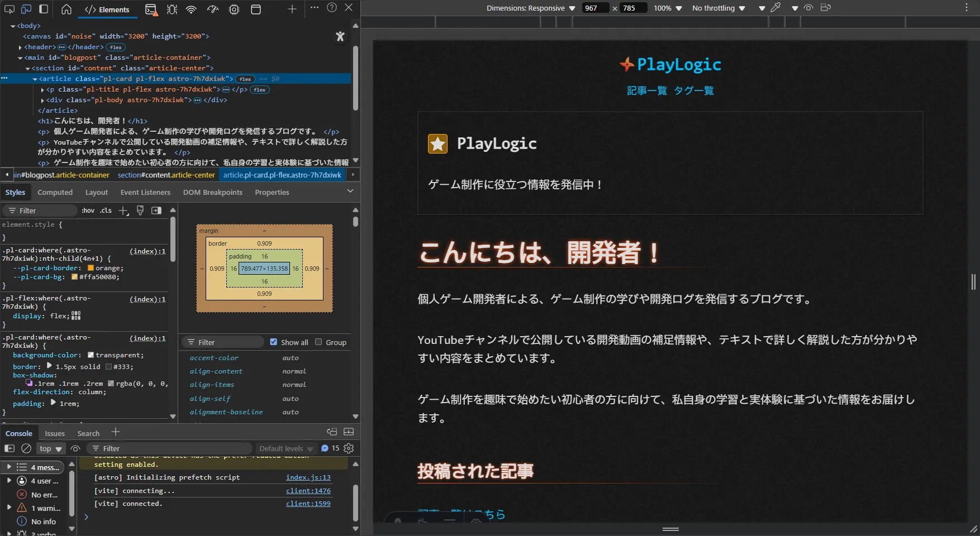The height and width of the screenshot is (536, 980).
Task: Expand the header element node
Action: [21, 47]
